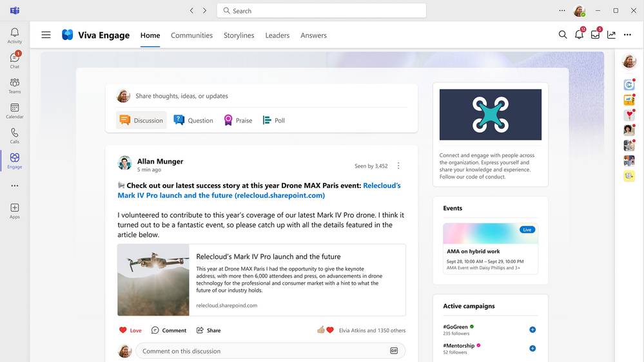
Task: Open top profile avatar in right rail
Action: (x=629, y=61)
